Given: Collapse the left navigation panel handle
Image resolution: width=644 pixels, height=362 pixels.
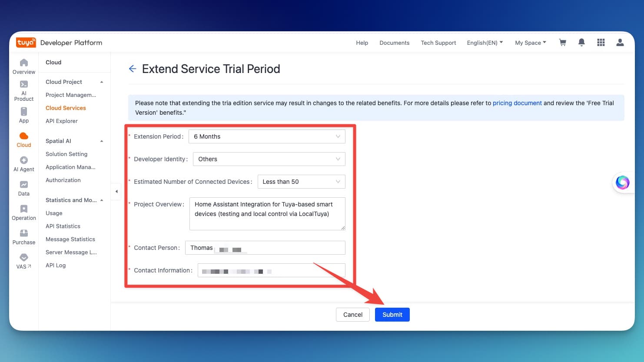Looking at the screenshot, I should (116, 191).
